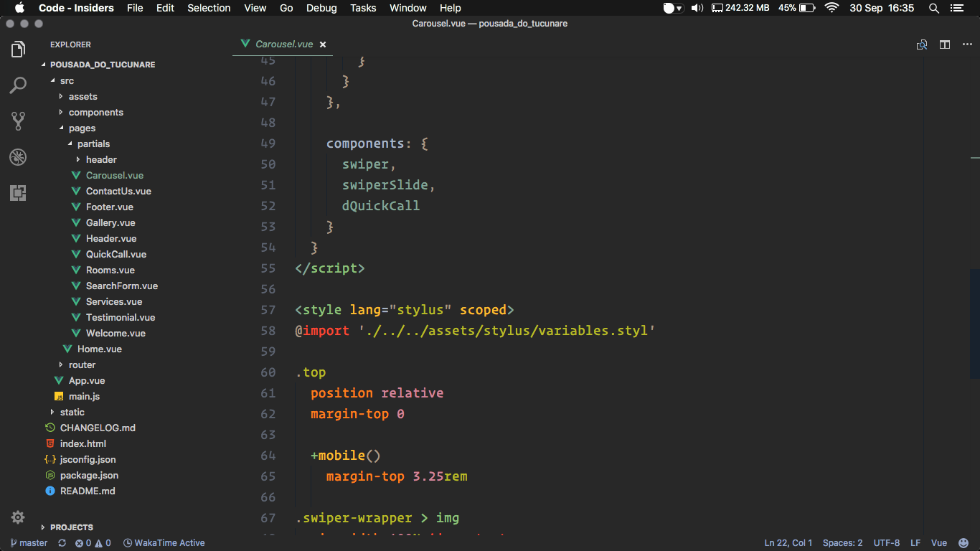Open the Selection menu
The height and width of the screenshot is (551, 980).
point(209,8)
